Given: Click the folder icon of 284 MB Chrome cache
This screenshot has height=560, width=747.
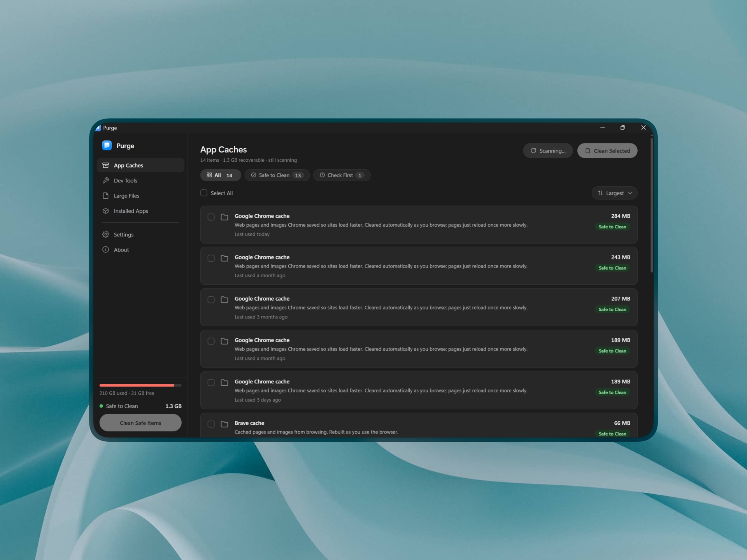Looking at the screenshot, I should click(224, 217).
